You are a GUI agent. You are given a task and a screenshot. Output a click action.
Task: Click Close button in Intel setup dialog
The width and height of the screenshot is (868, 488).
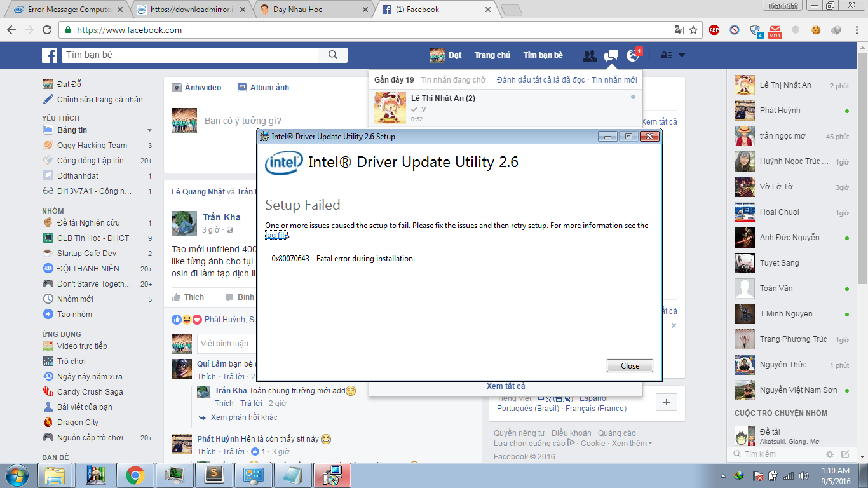(x=630, y=365)
